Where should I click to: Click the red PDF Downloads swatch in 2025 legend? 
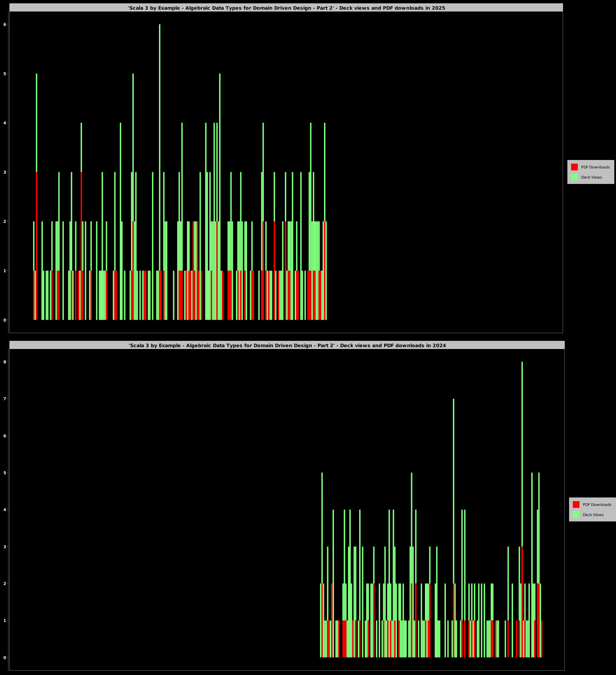coord(574,167)
